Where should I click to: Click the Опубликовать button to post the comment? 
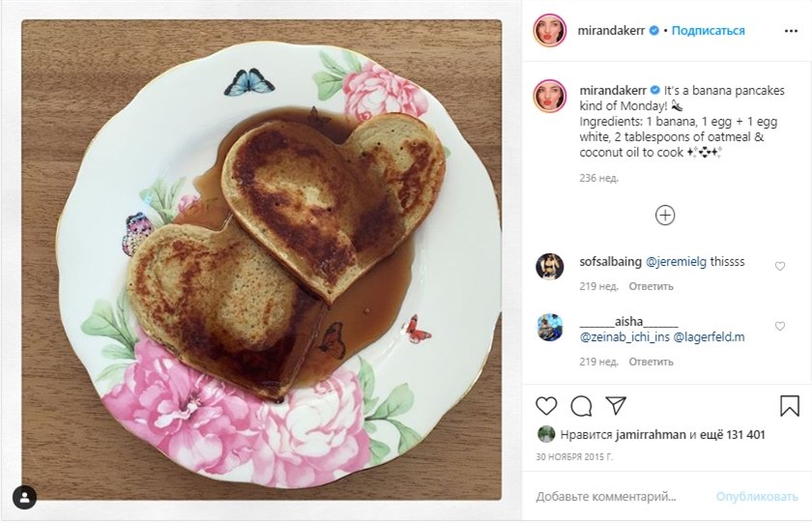point(757,496)
